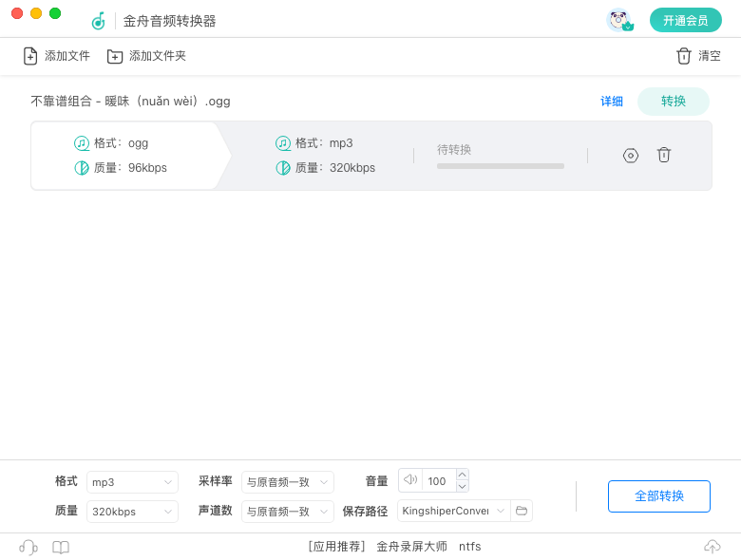Open output settings hexagon icon for the file
741x560 pixels.
[x=631, y=156]
